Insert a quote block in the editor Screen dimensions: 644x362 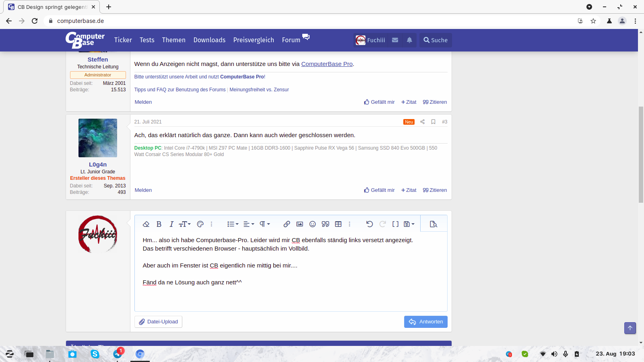tap(325, 224)
